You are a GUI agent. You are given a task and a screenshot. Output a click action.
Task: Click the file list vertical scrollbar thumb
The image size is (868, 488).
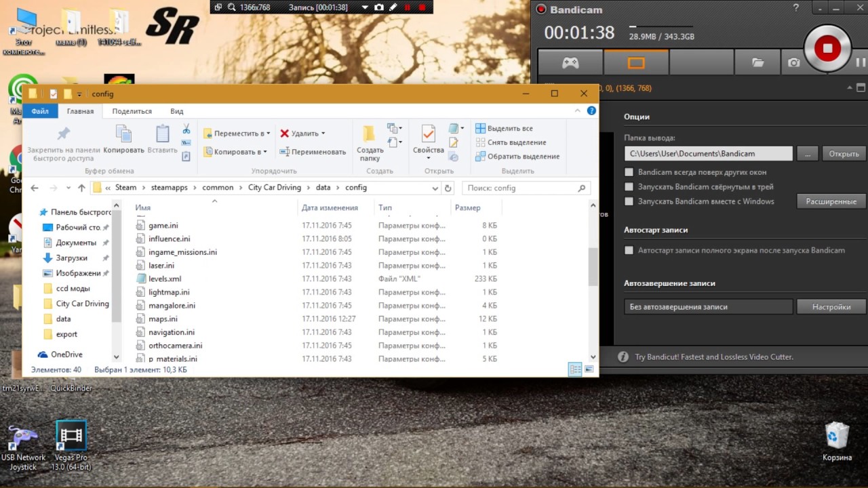(x=593, y=266)
